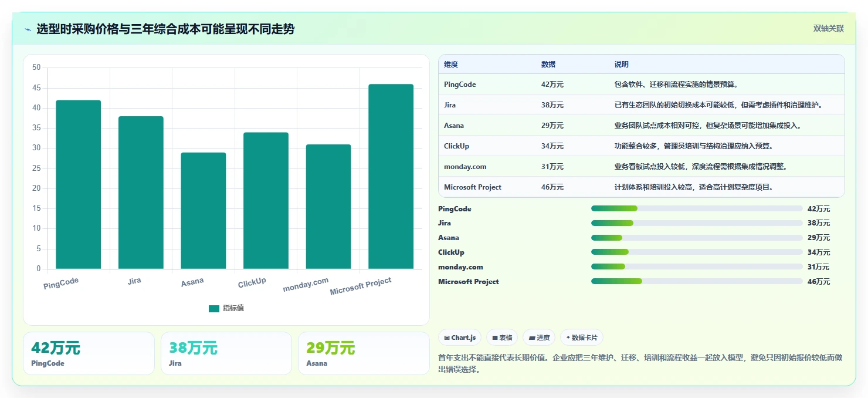The height and width of the screenshot is (398, 868).
Task: Click the Jira bar in the chart
Action: pos(141,193)
